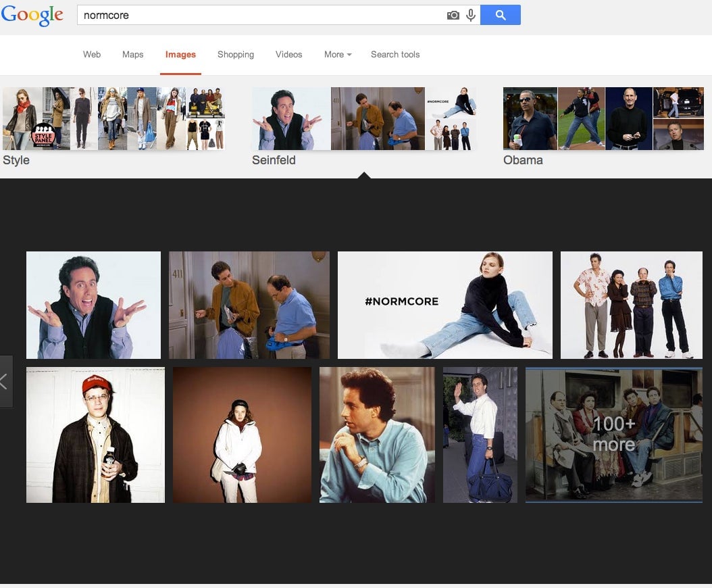712x588 pixels.
Task: Open the waving man with blue bag photo
Action: tap(480, 435)
